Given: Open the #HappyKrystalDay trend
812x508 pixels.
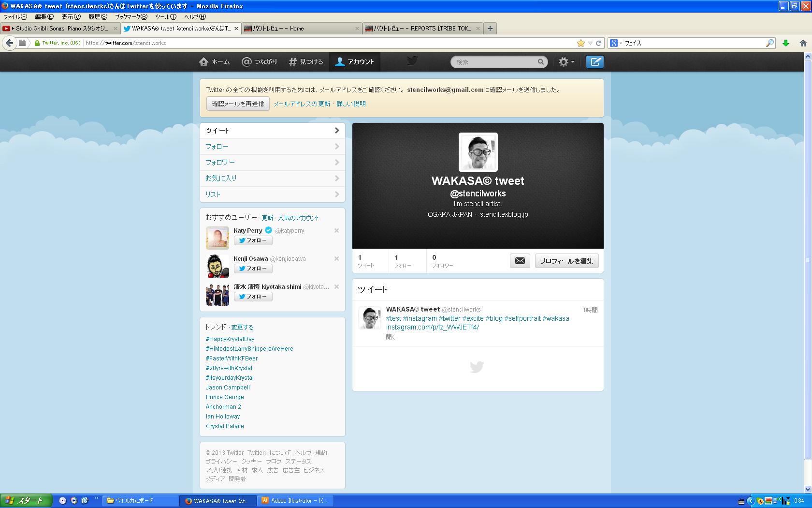Looking at the screenshot, I should [230, 339].
